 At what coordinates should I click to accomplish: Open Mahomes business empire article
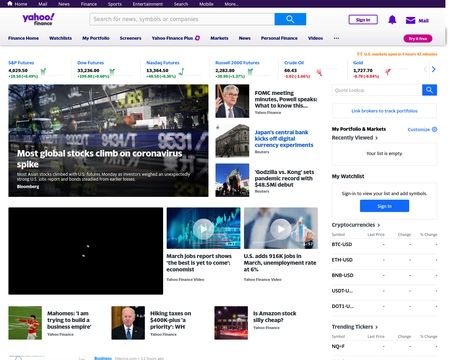pos(69,320)
